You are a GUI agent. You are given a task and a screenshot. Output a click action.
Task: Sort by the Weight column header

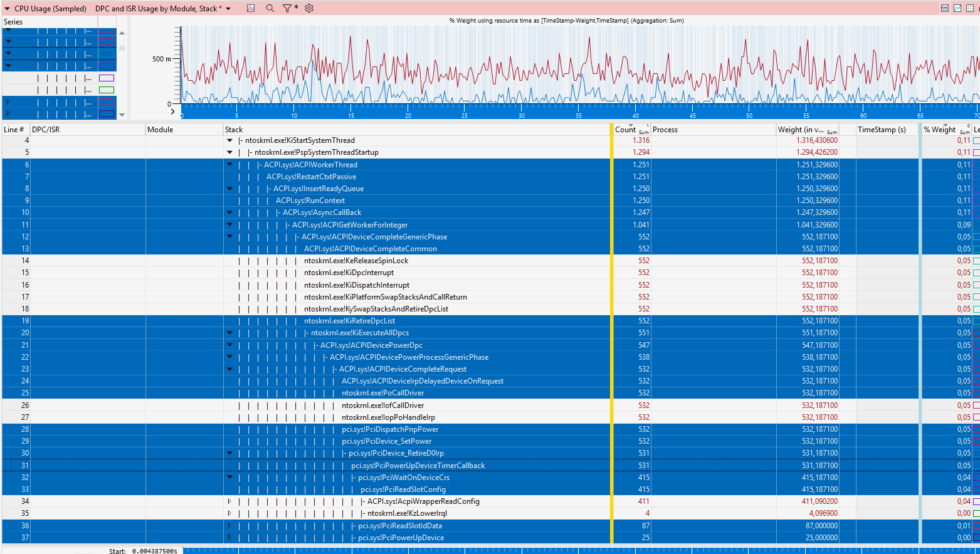pyautogui.click(x=808, y=130)
